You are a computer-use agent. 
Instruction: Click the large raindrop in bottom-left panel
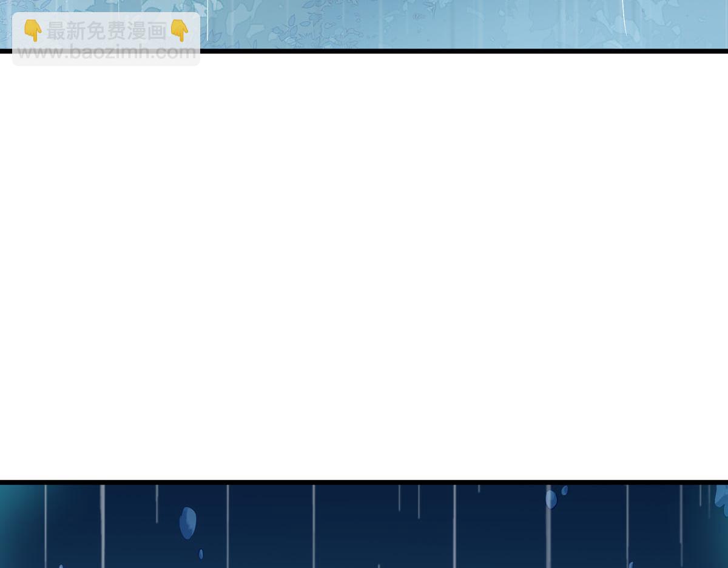tap(188, 523)
